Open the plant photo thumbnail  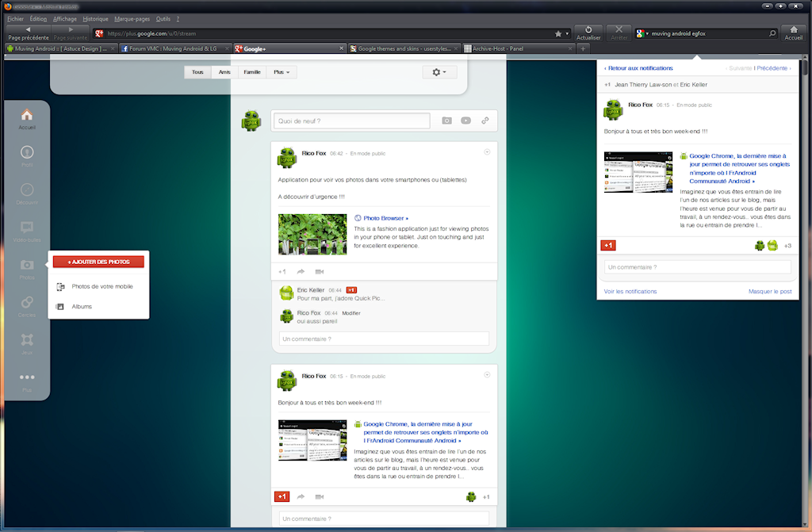pyautogui.click(x=312, y=234)
